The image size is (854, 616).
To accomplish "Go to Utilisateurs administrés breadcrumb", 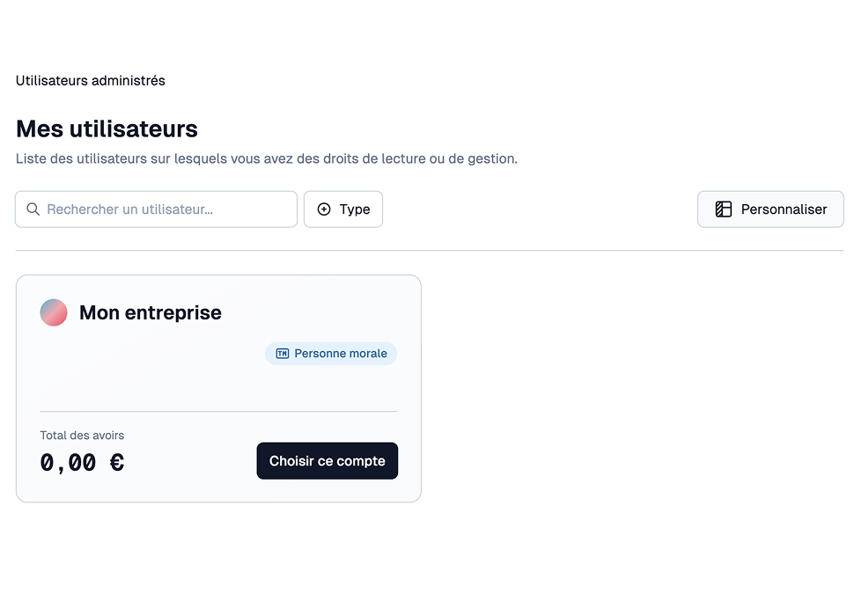I will tap(91, 81).
